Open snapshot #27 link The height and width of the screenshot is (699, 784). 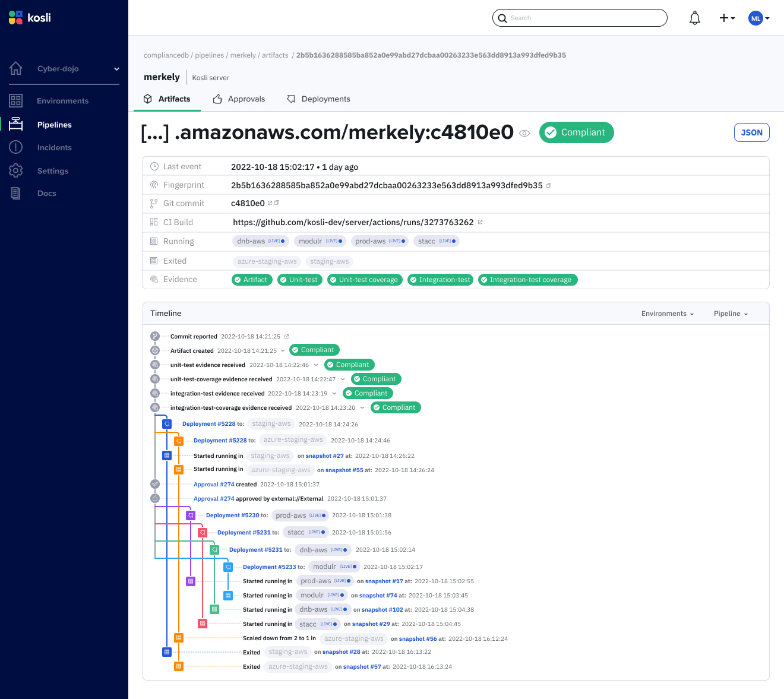(x=325, y=456)
